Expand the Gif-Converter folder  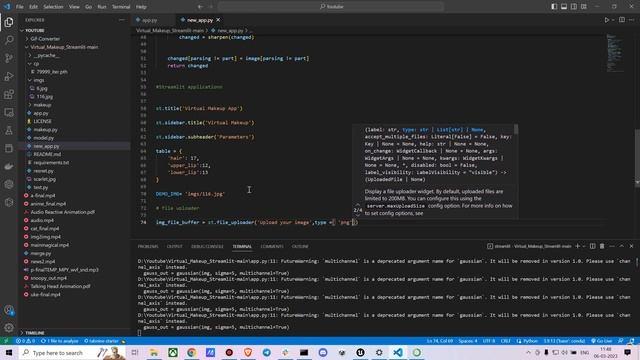pos(45,39)
